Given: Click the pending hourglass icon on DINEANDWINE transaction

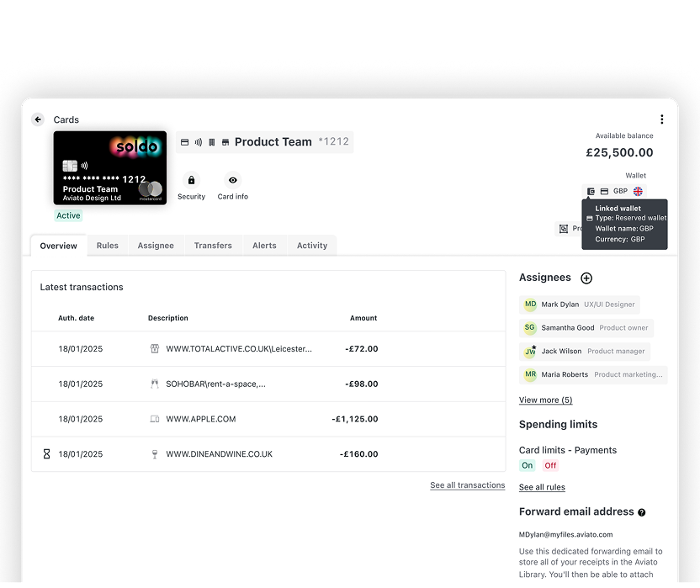Looking at the screenshot, I should point(46,454).
